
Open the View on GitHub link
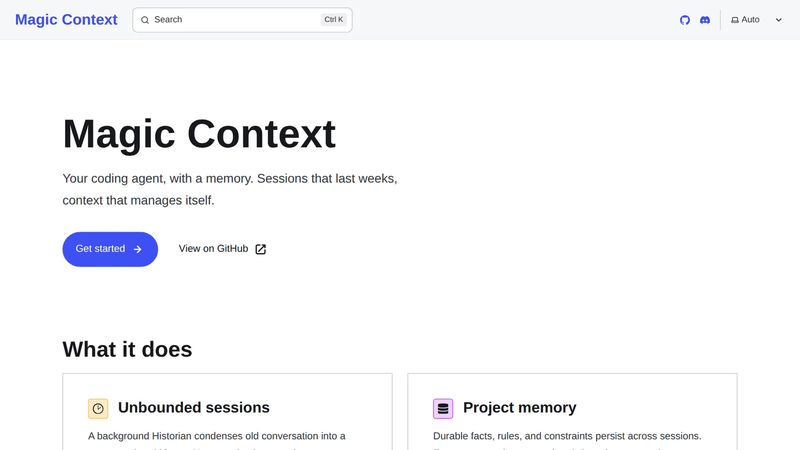click(x=222, y=249)
